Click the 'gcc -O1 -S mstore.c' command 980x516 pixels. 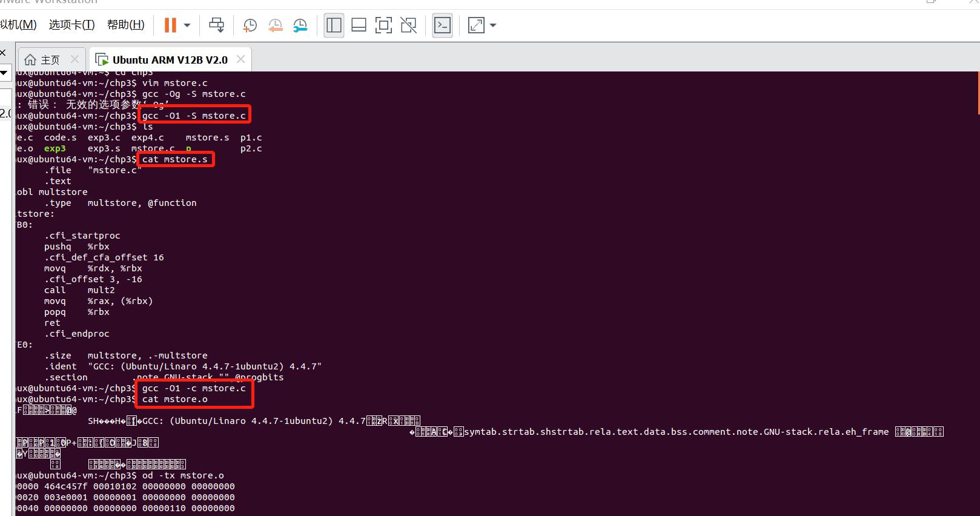pyautogui.click(x=194, y=116)
